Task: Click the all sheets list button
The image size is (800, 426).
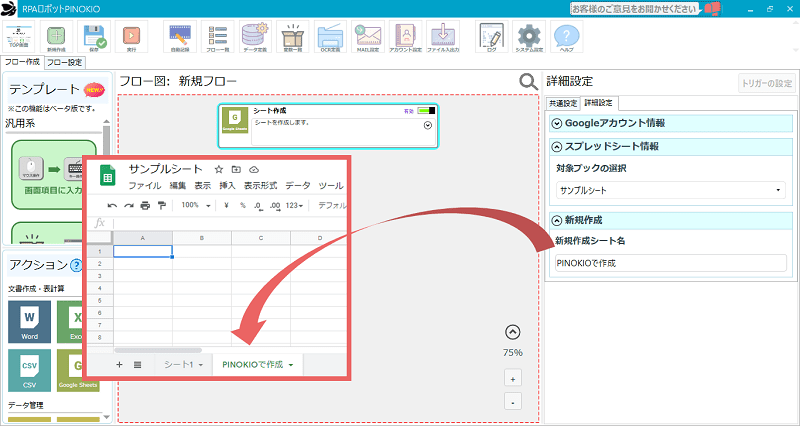Action: coord(137,365)
